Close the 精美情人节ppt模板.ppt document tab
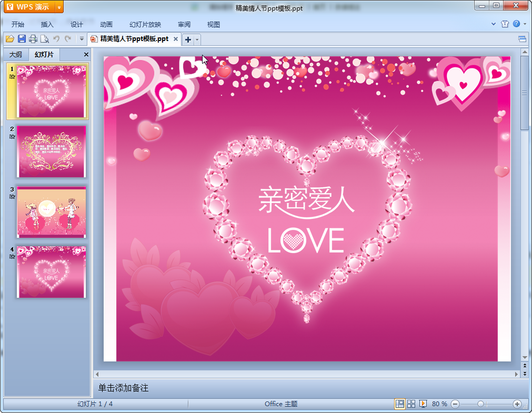The width and height of the screenshot is (532, 413). (176, 39)
